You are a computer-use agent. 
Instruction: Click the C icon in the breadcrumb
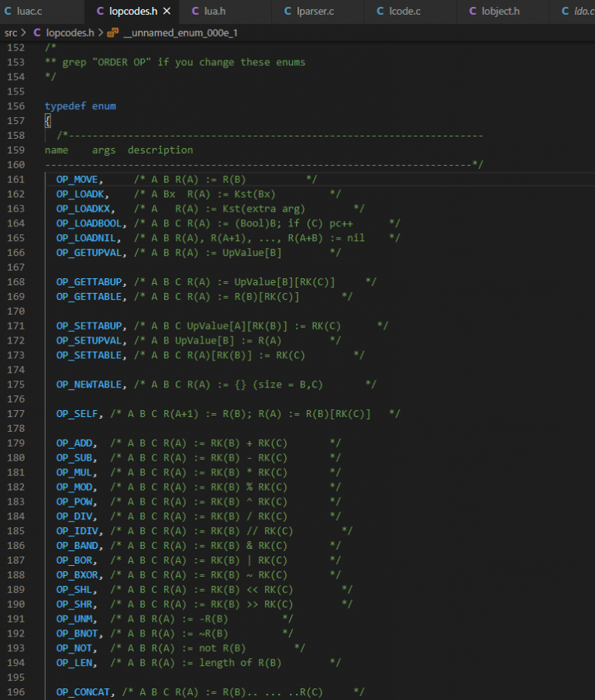37,33
